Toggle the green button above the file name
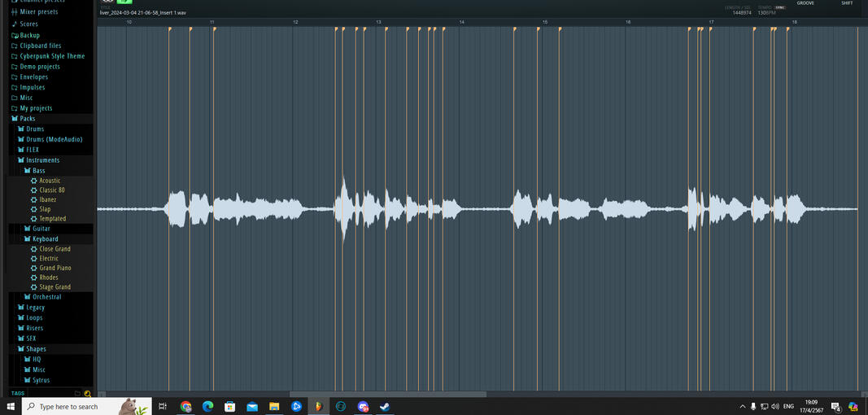Image resolution: width=868 pixels, height=415 pixels. click(124, 2)
